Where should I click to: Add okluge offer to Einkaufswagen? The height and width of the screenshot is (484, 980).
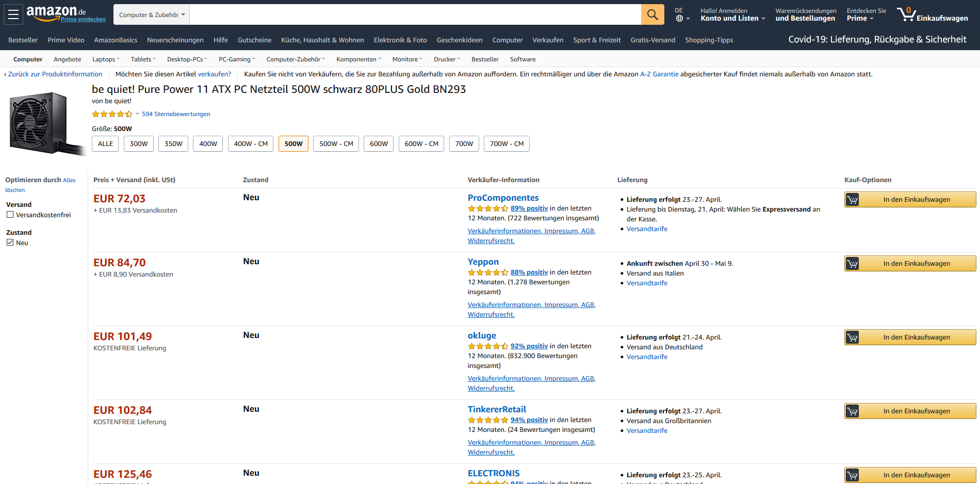pos(910,337)
